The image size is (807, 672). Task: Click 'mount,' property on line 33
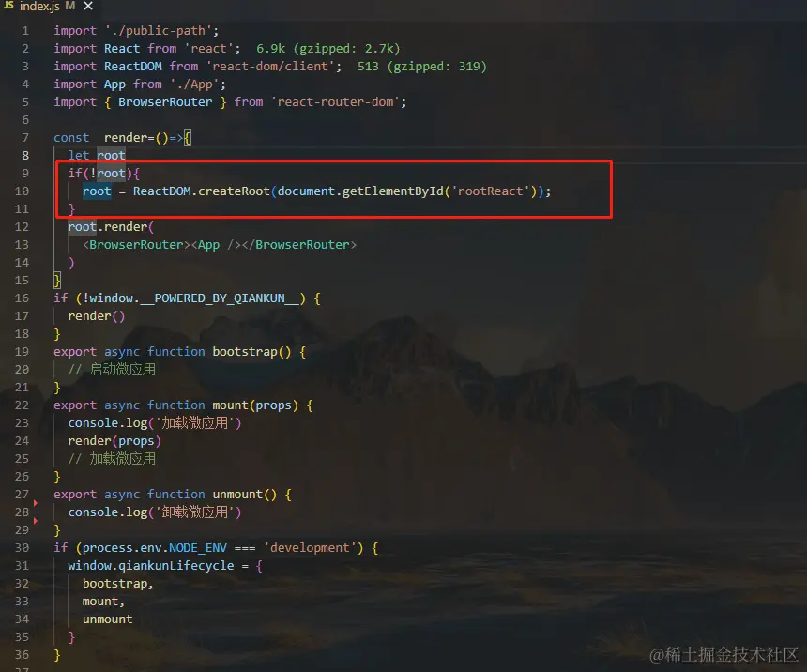tap(103, 602)
